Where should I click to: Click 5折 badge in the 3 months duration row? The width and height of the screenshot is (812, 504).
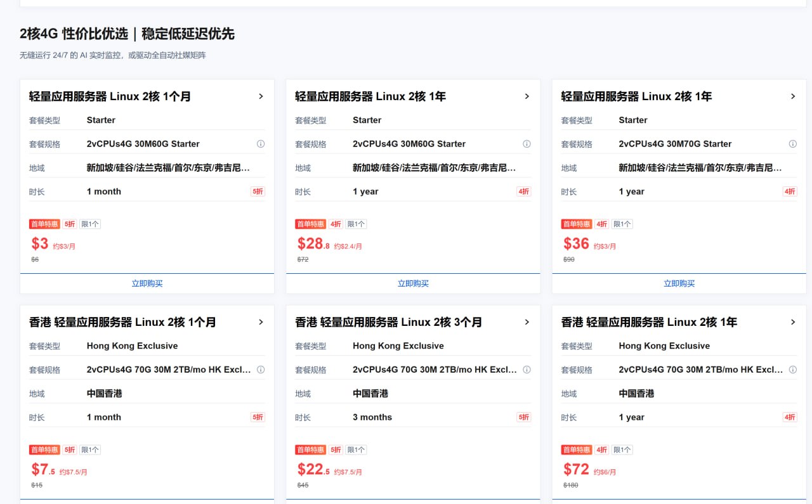(x=523, y=417)
